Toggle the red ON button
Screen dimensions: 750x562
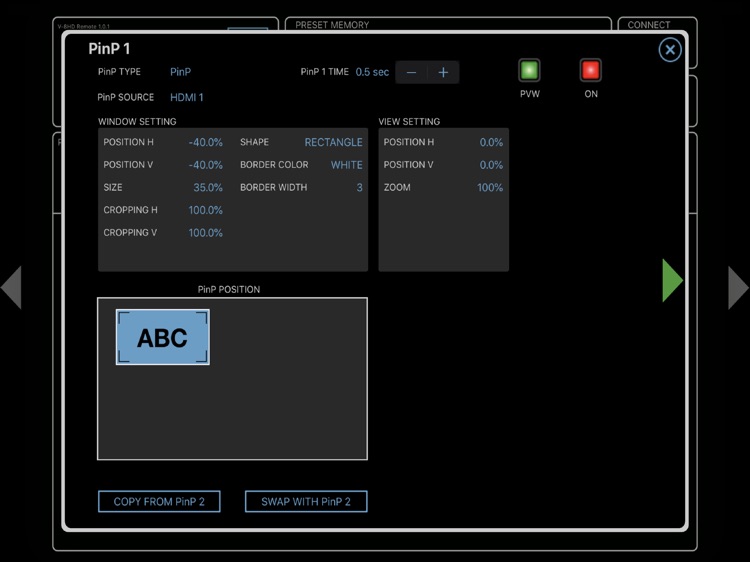[x=590, y=70]
